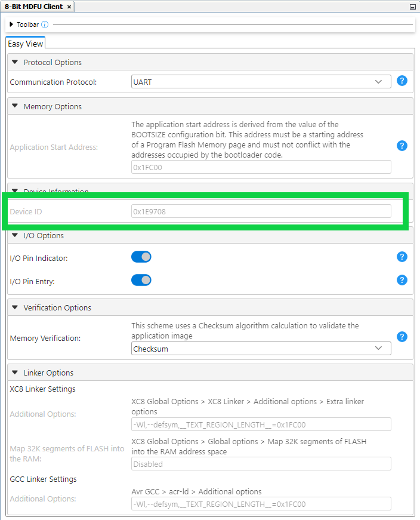Collapse the I/O Options section

(15, 235)
